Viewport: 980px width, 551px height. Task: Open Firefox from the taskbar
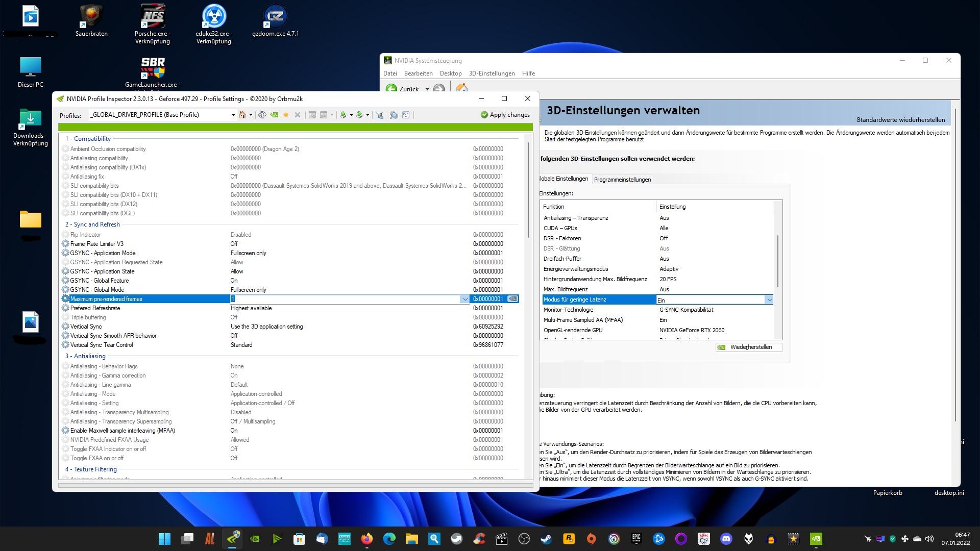click(367, 539)
